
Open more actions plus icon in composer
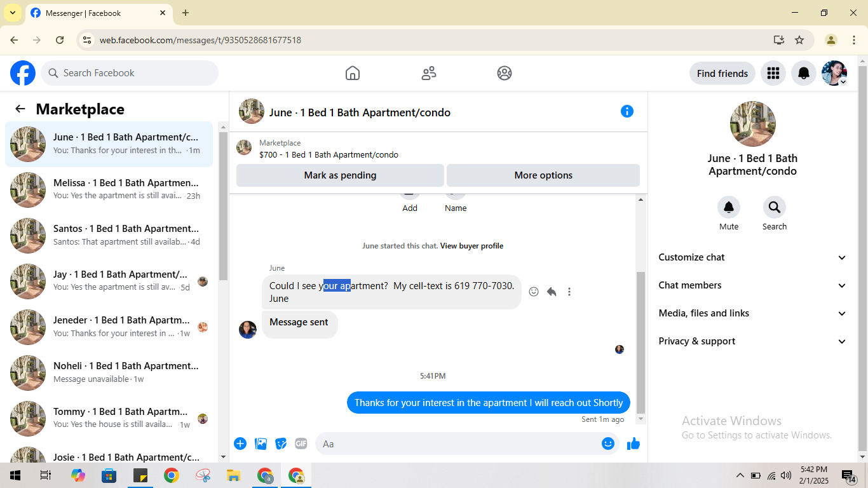[x=240, y=444]
